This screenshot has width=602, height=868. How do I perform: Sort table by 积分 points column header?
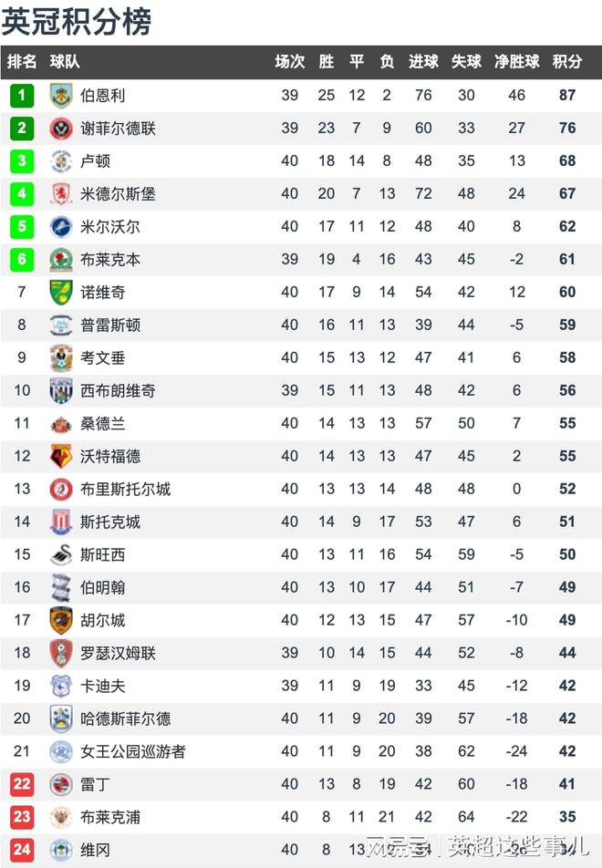pyautogui.click(x=567, y=61)
